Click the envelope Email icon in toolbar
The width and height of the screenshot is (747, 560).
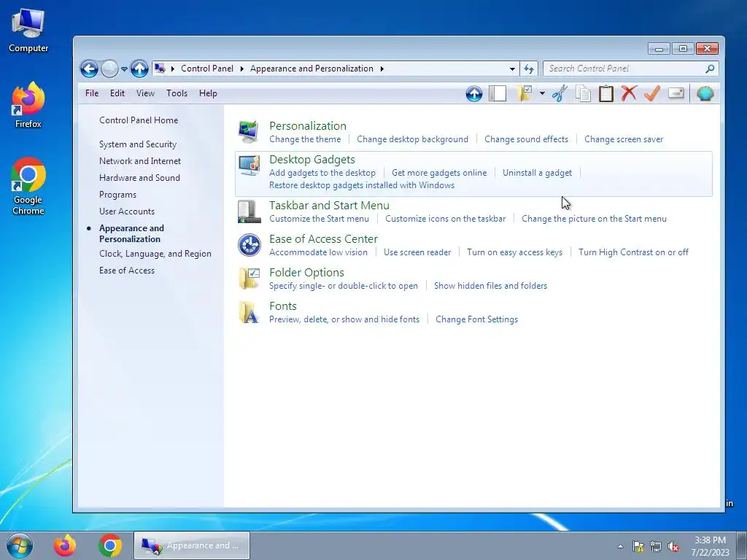(x=676, y=93)
